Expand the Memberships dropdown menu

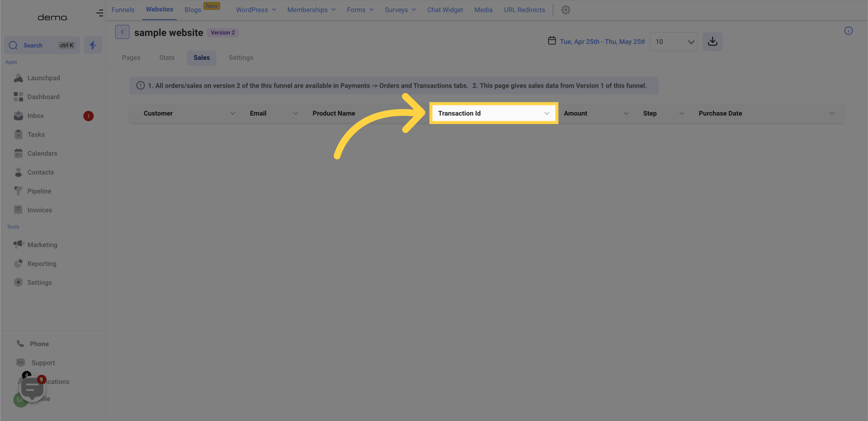311,10
